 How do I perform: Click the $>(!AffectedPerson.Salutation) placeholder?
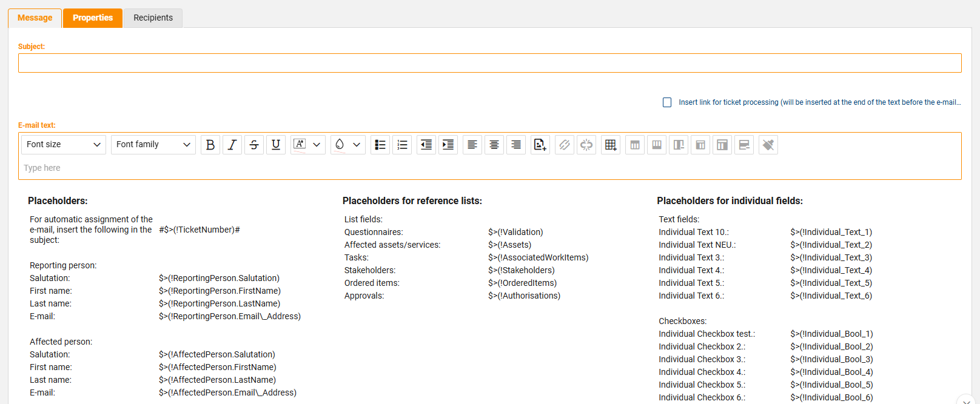click(217, 354)
